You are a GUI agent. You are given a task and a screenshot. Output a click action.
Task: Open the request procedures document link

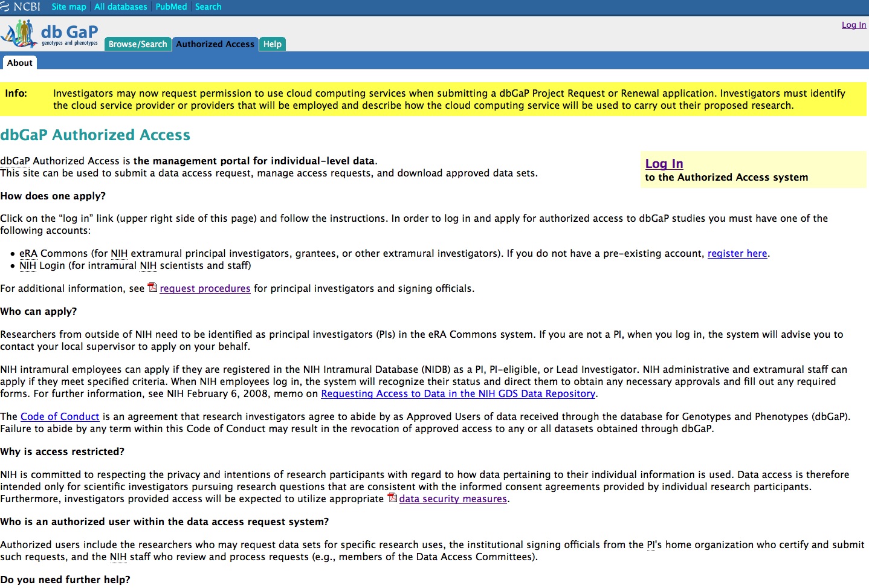coord(205,289)
